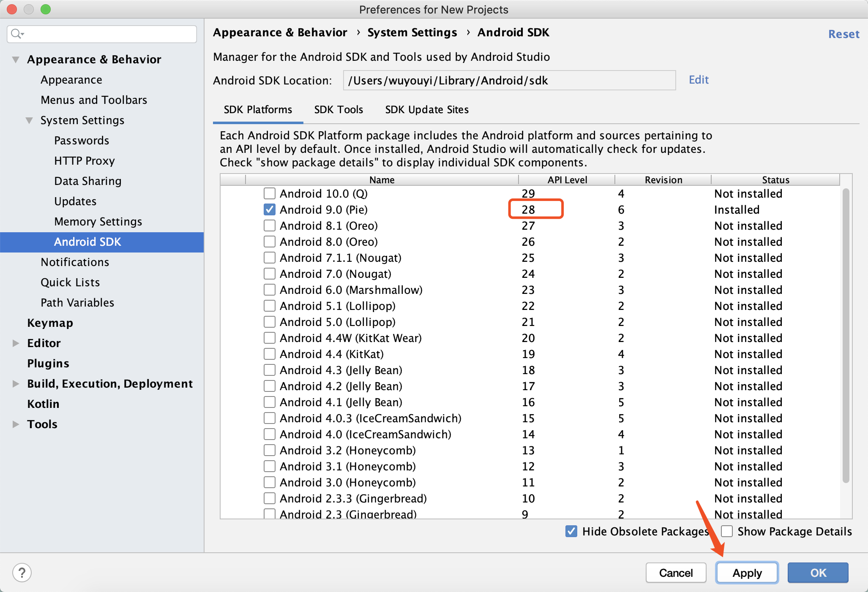868x592 pixels.
Task: Click in the preferences search field
Action: (102, 34)
